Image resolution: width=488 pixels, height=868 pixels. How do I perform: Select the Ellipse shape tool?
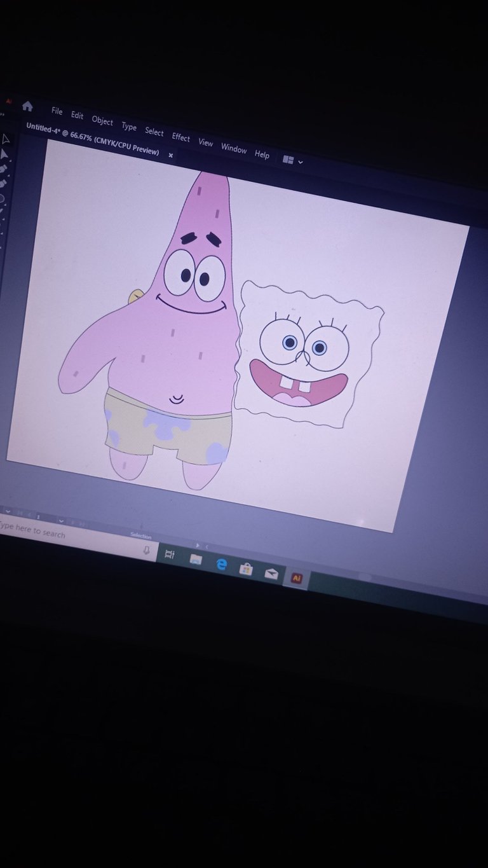point(3,198)
